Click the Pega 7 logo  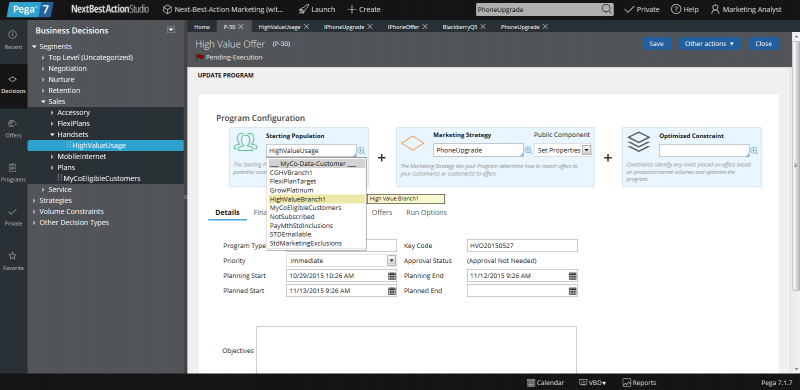(x=30, y=9)
